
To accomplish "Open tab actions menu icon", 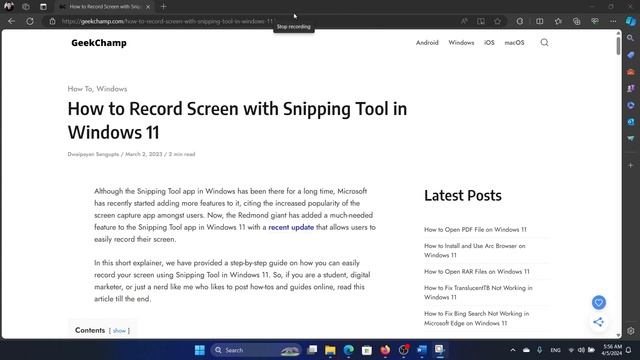I will tap(43, 7).
